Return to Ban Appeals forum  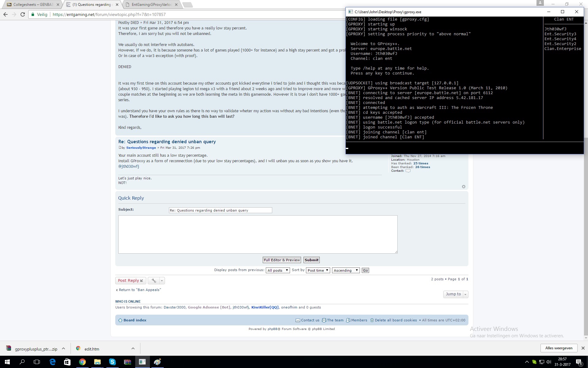tap(140, 290)
